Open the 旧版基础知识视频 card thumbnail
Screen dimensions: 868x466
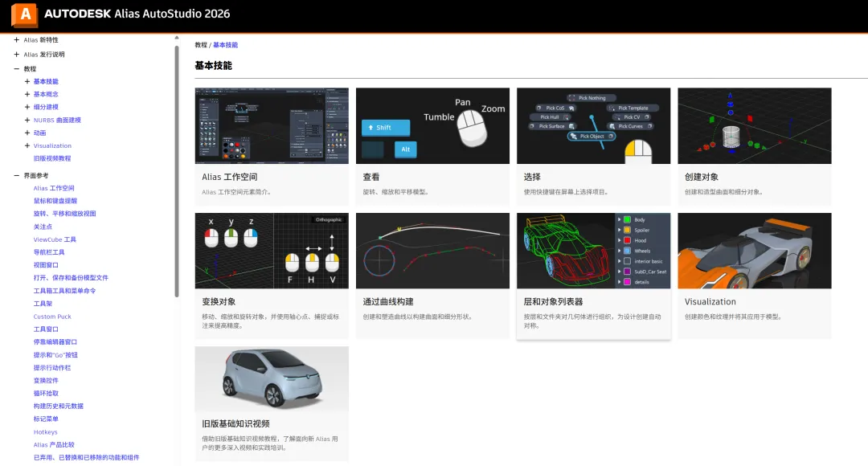tap(272, 379)
